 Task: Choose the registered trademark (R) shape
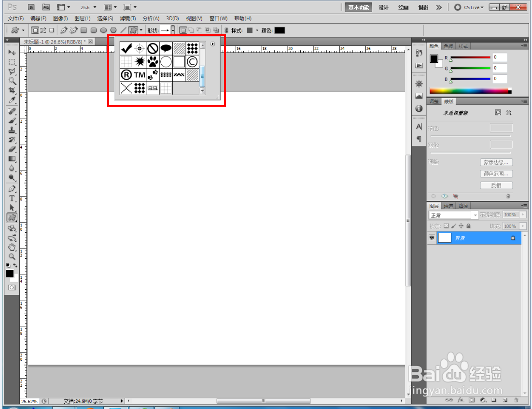point(126,75)
